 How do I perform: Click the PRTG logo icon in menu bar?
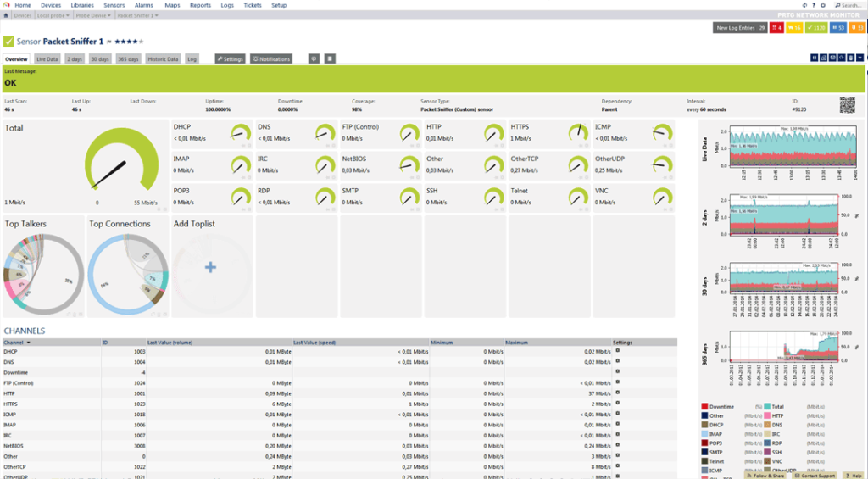point(7,5)
